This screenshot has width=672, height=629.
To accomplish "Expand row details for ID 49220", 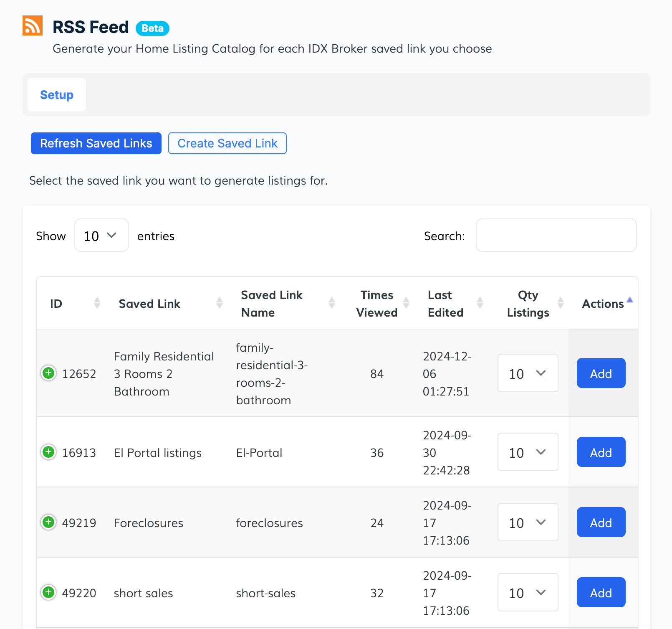I will [48, 592].
